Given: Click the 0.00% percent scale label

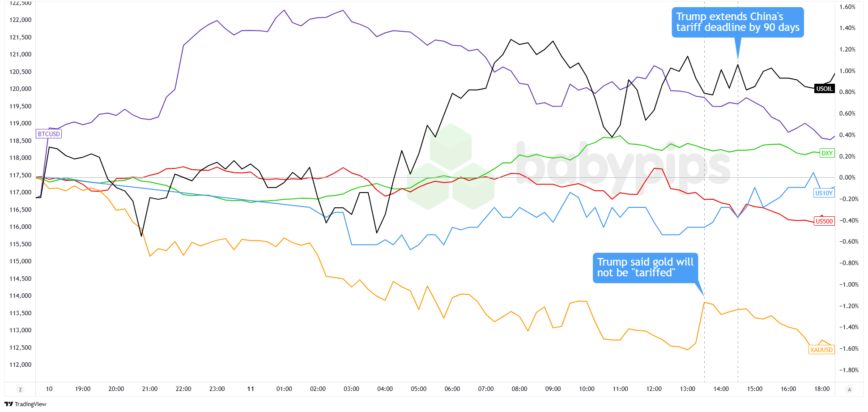Looking at the screenshot, I should tap(847, 177).
